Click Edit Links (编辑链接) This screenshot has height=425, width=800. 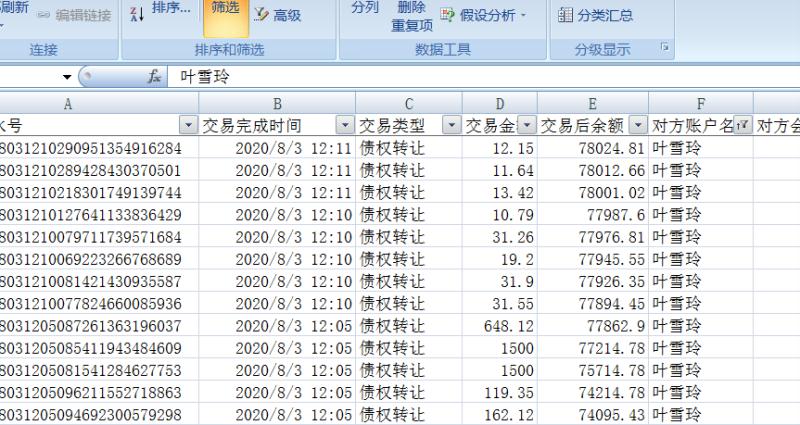coord(75,15)
